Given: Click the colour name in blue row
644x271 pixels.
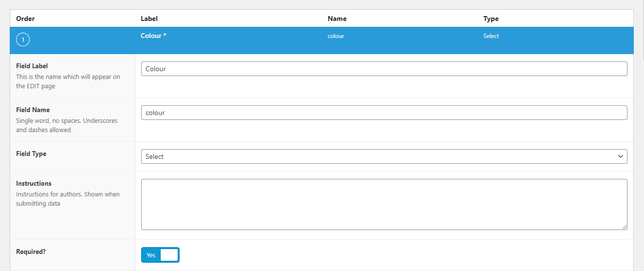Looking at the screenshot, I should pyautogui.click(x=336, y=36).
